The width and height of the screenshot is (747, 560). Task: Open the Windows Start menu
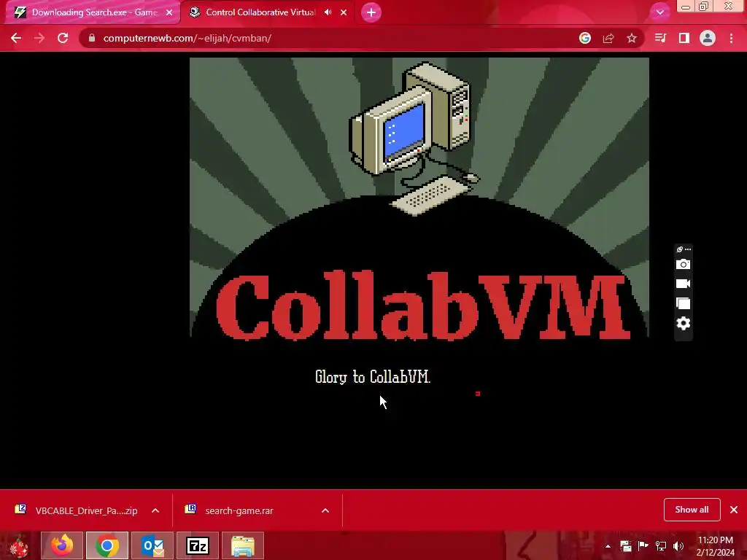[19, 545]
